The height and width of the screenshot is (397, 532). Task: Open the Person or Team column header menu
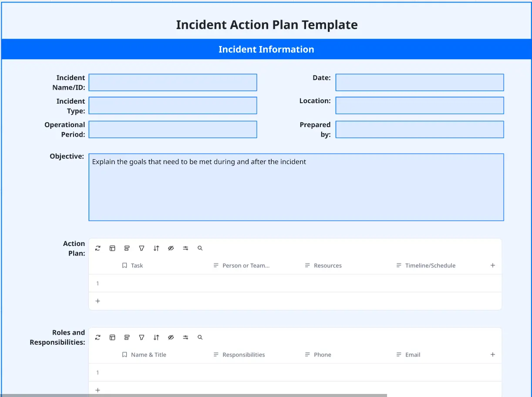click(x=242, y=265)
